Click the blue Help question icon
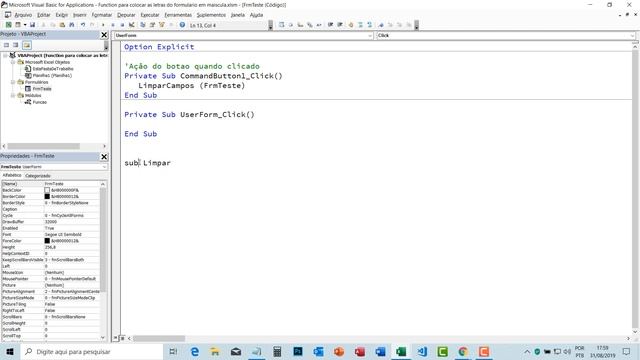Image resolution: width=640 pixels, height=360 pixels. pos(182,25)
